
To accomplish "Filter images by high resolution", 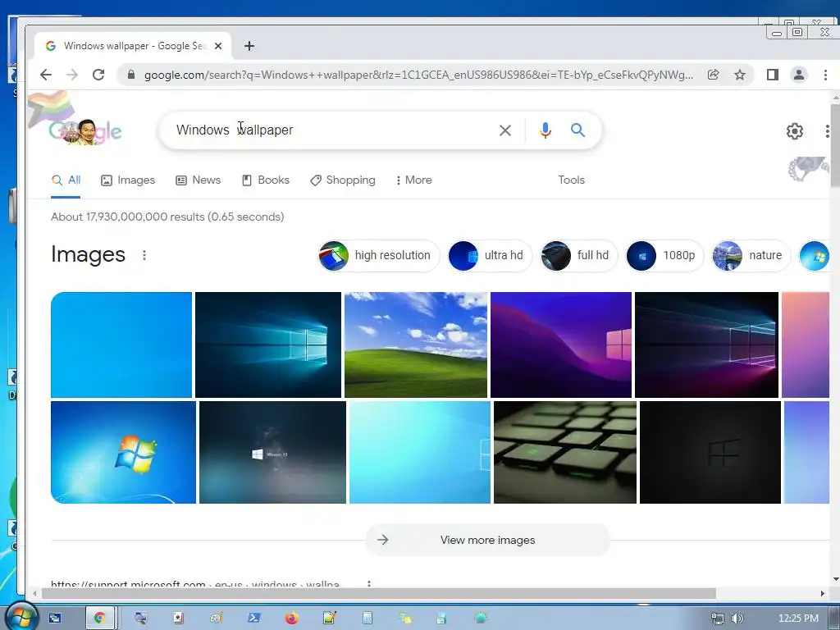I will (x=378, y=256).
